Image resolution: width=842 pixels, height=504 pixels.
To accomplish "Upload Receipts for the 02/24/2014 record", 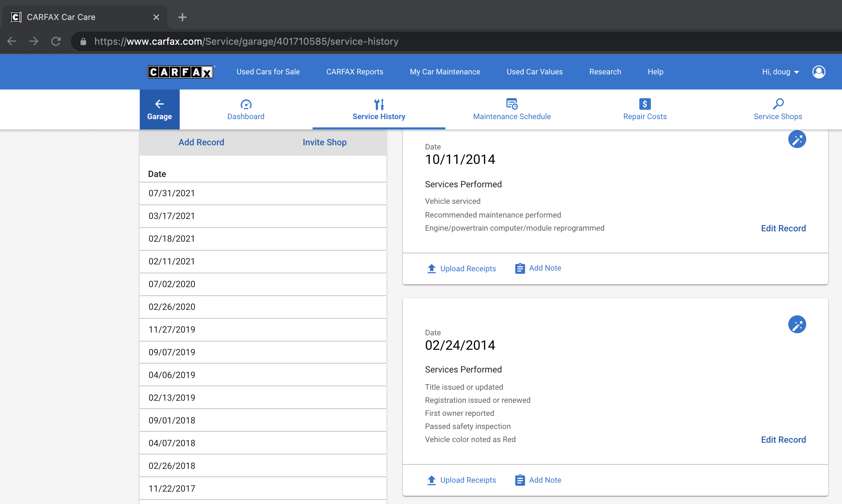I will click(x=461, y=480).
